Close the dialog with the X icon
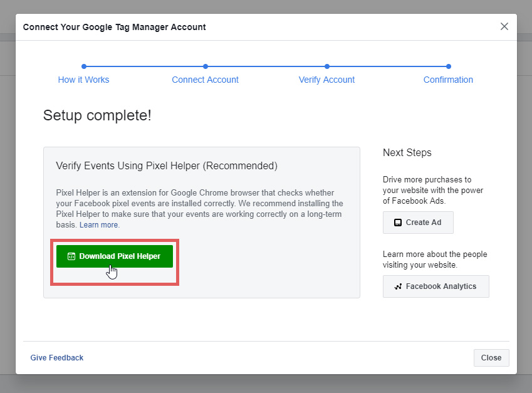 [x=504, y=26]
